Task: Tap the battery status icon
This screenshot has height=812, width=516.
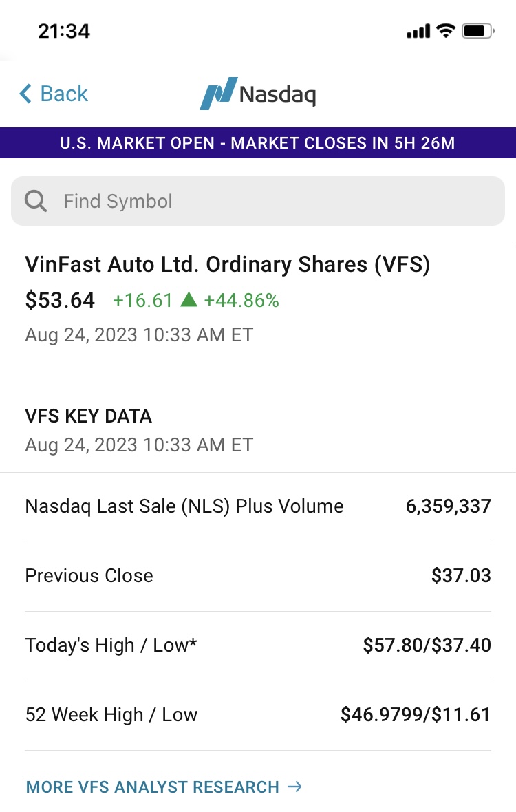Action: point(477,31)
